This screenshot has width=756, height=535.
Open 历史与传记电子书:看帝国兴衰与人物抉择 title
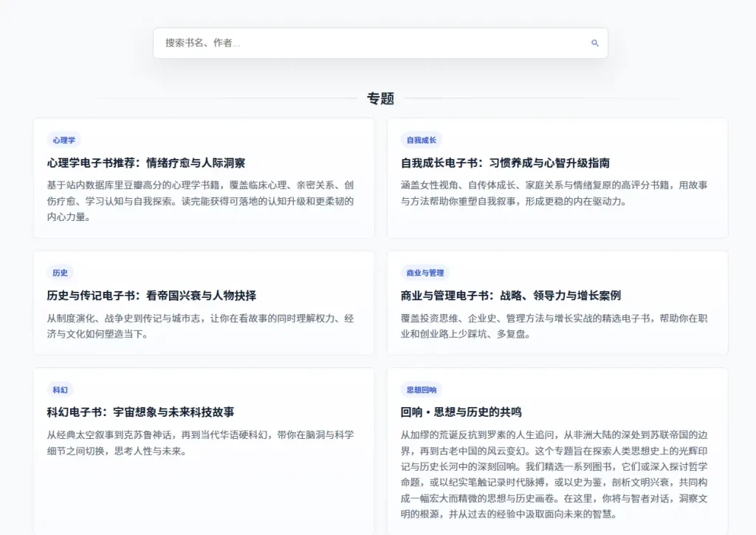pos(151,296)
